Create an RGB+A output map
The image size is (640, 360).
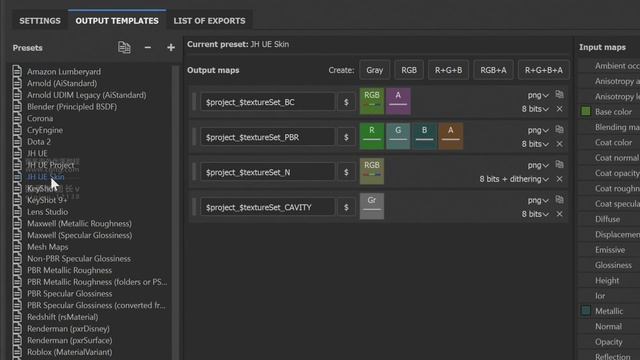[493, 70]
